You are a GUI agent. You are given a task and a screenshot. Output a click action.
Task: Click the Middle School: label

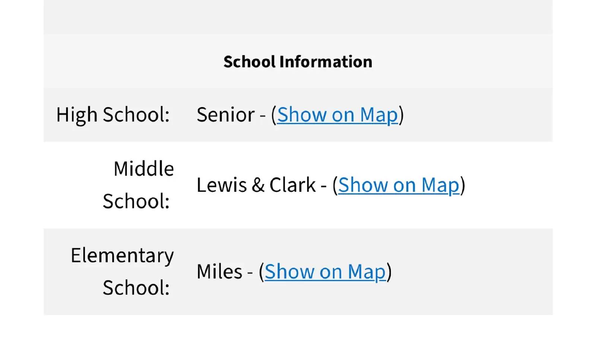tap(138, 185)
